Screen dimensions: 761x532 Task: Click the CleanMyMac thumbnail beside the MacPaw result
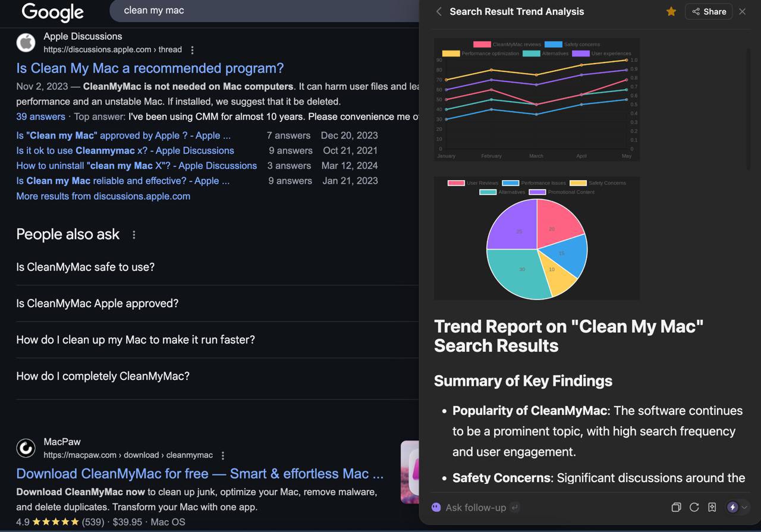point(410,472)
